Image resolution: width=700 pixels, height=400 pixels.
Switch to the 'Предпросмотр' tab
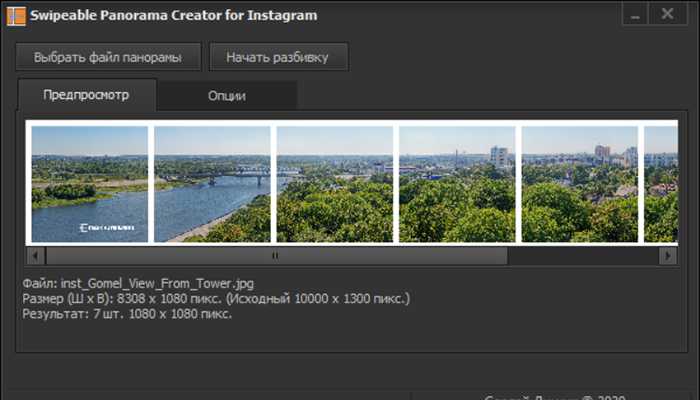[x=86, y=95]
